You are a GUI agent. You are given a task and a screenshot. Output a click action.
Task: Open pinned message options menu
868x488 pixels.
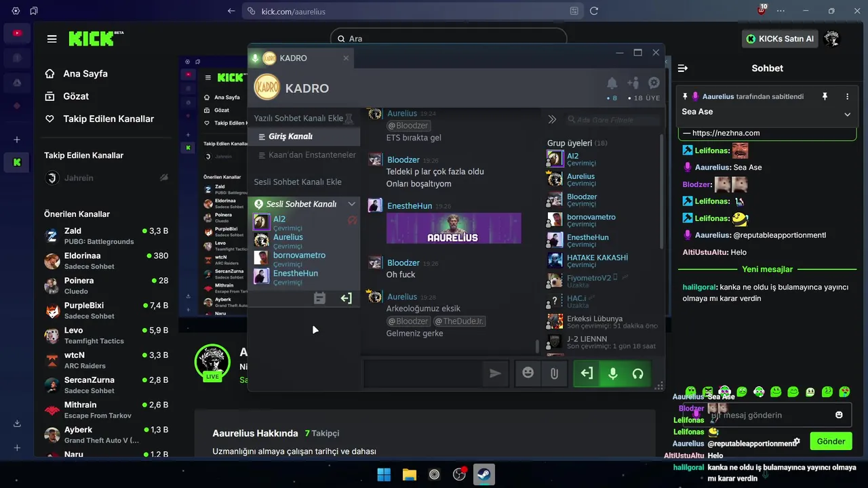(x=847, y=97)
